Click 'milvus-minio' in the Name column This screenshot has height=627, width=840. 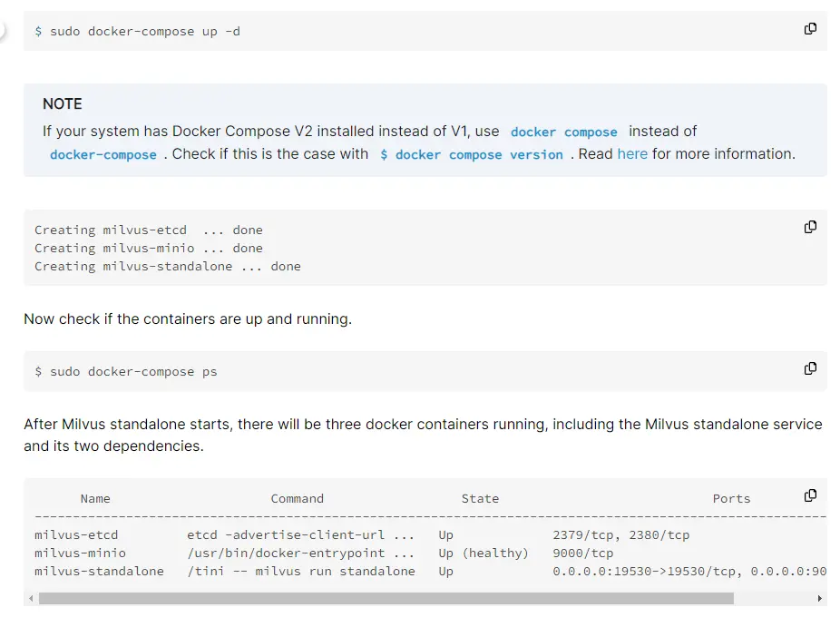tap(81, 553)
